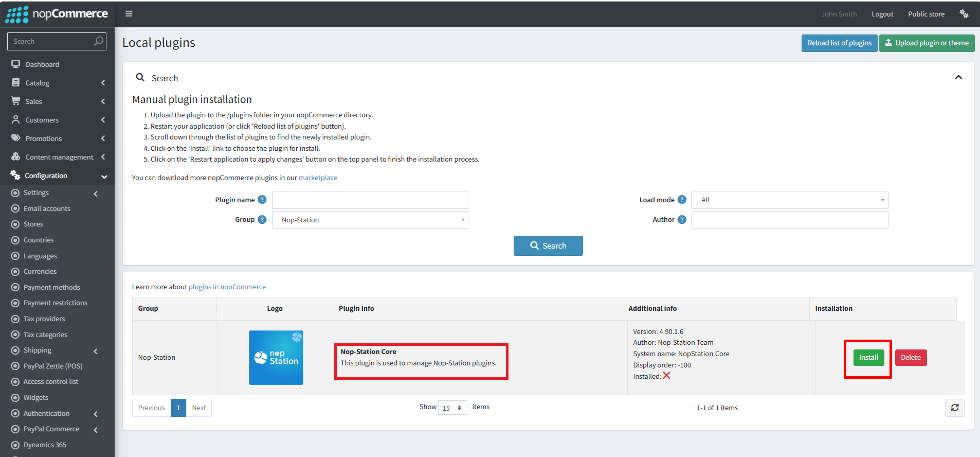Click the Nop-Station plugin logo
The height and width of the screenshot is (457, 980).
[276, 358]
